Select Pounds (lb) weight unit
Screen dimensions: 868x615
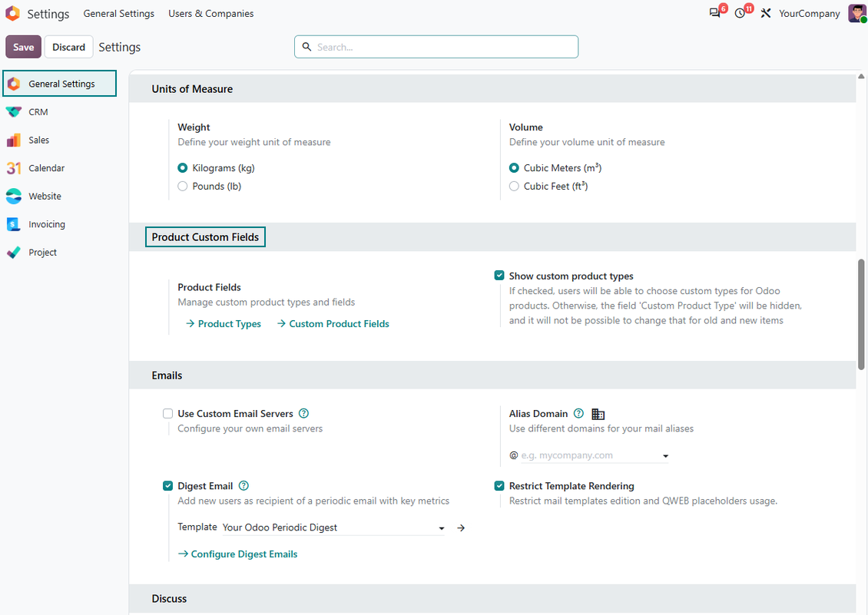183,187
